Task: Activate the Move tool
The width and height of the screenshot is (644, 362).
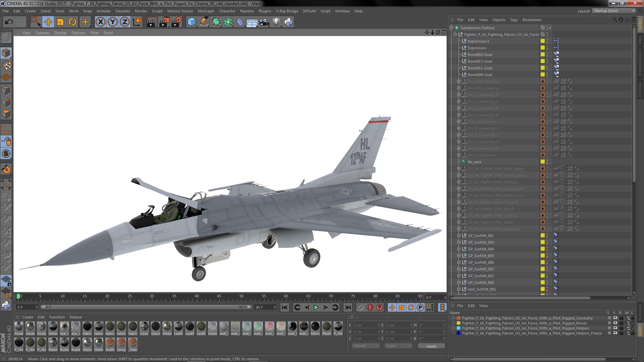Action: click(x=48, y=22)
